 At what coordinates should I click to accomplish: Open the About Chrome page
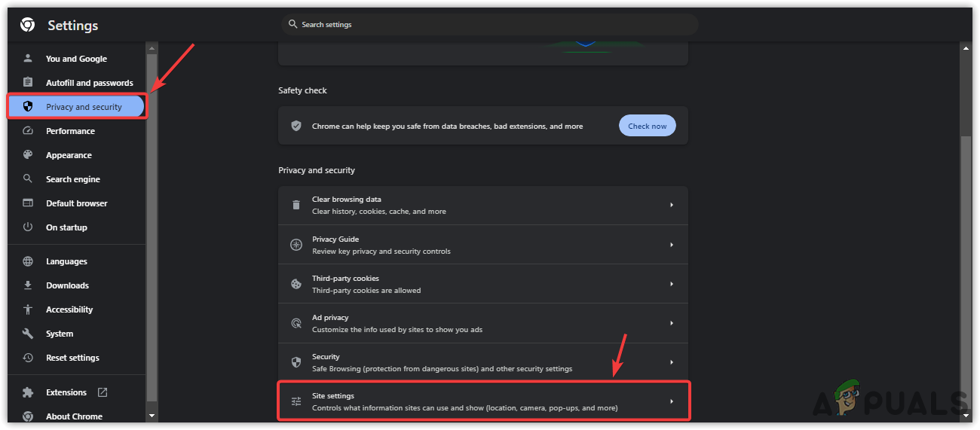click(x=74, y=416)
